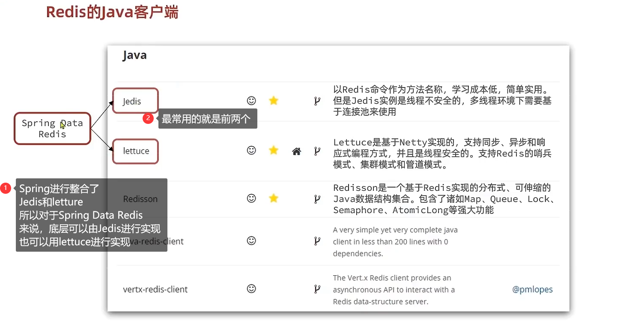Click the Redisson是一个基于Redis description text

[x=444, y=199]
